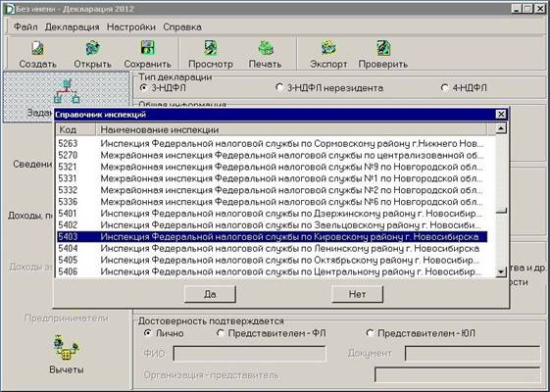Open the Декларация menu

point(72,27)
